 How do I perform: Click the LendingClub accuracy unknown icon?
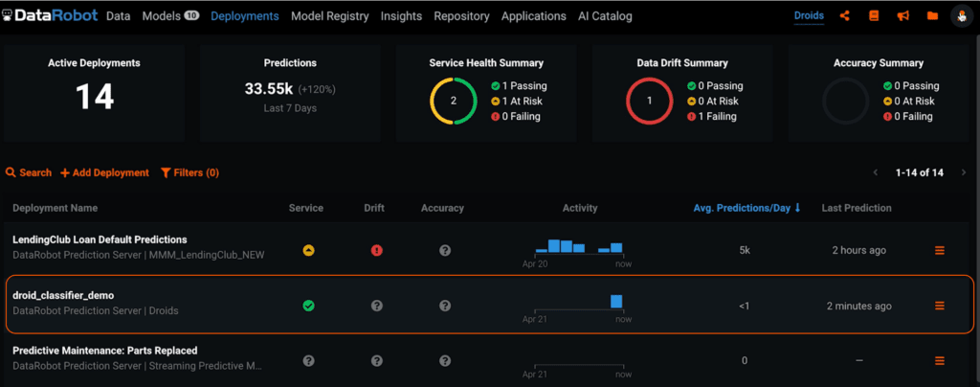(x=445, y=250)
